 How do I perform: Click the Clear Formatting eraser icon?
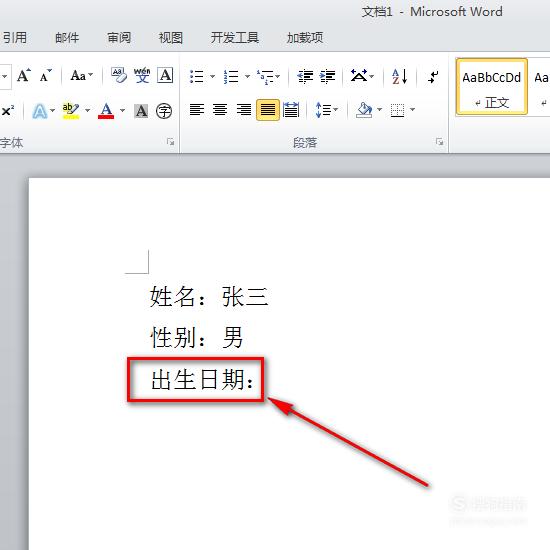tap(119, 76)
